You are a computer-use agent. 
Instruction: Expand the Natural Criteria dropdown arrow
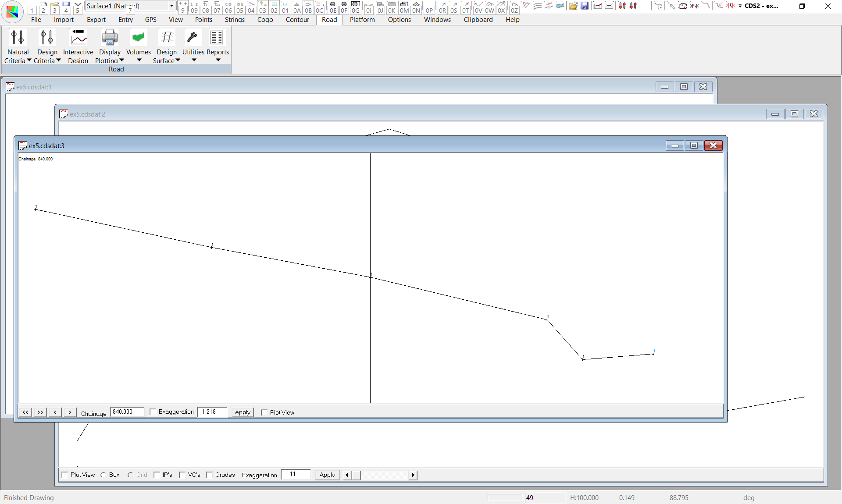click(29, 60)
